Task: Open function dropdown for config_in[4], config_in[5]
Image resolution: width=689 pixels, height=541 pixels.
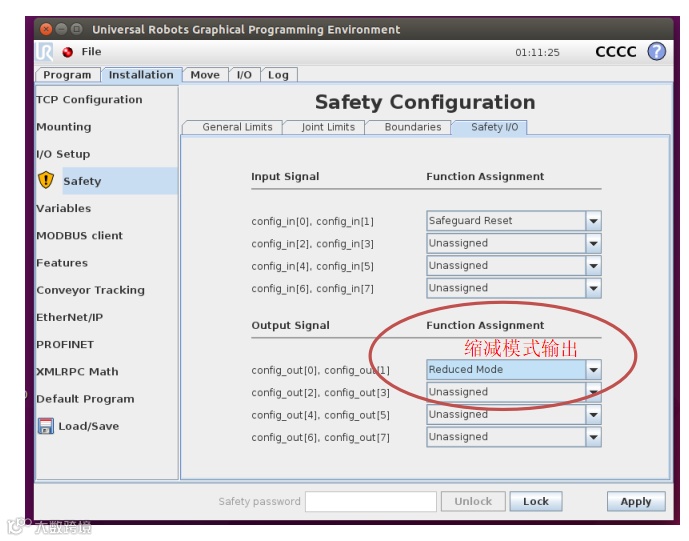Action: coord(514,265)
